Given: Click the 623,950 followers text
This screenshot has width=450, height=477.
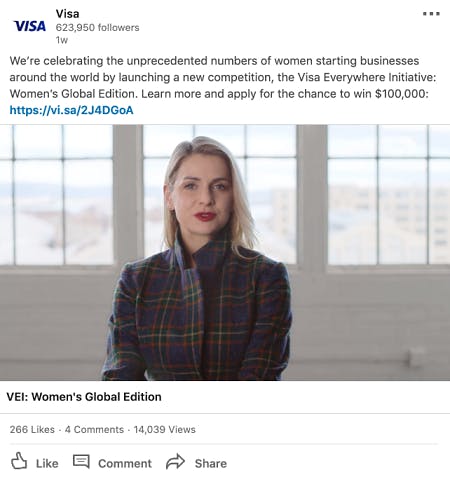Looking at the screenshot, I should pyautogui.click(x=97, y=27).
